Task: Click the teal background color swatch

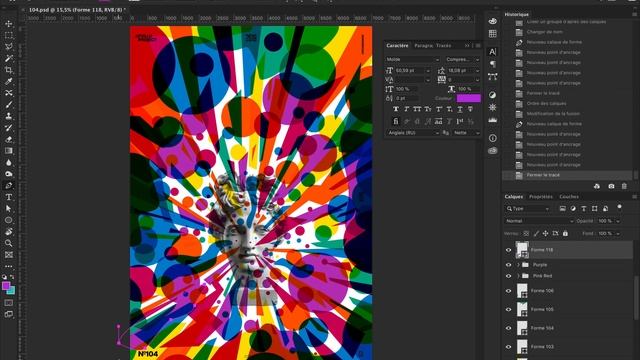Action: 12,291
